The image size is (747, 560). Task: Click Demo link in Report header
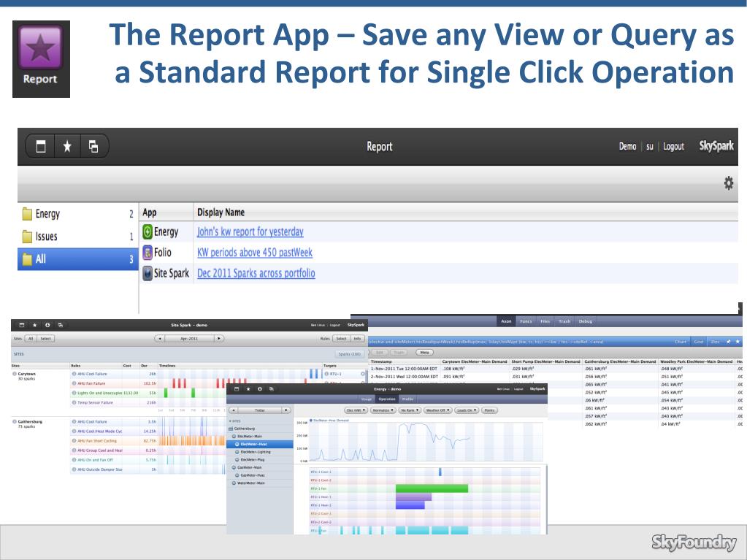point(627,147)
